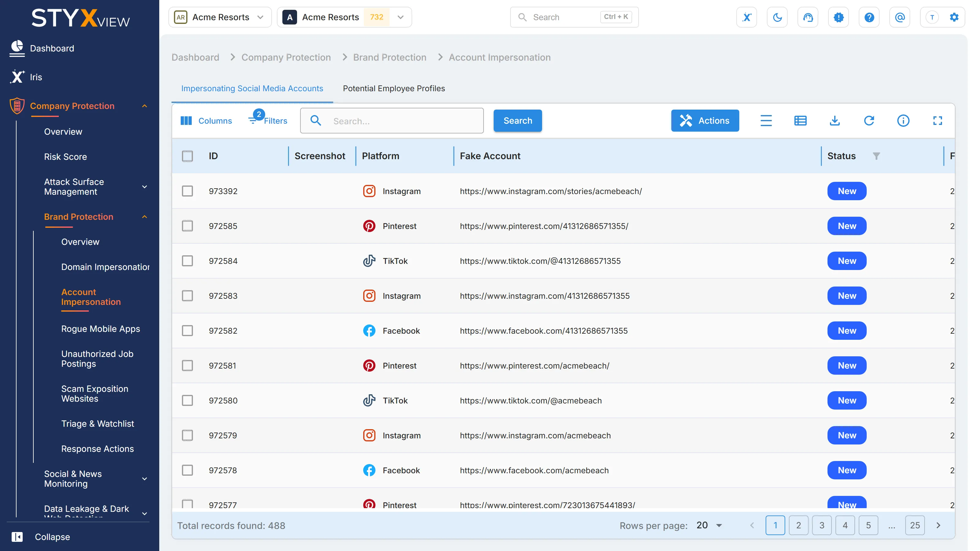Click global search magnifier icon
Image resolution: width=980 pixels, height=551 pixels.
(522, 17)
